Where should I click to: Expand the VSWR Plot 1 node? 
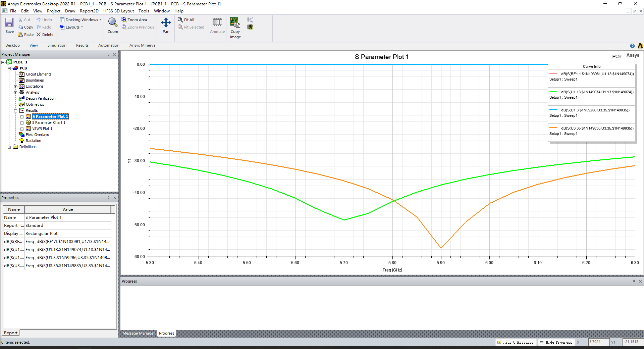click(x=22, y=129)
